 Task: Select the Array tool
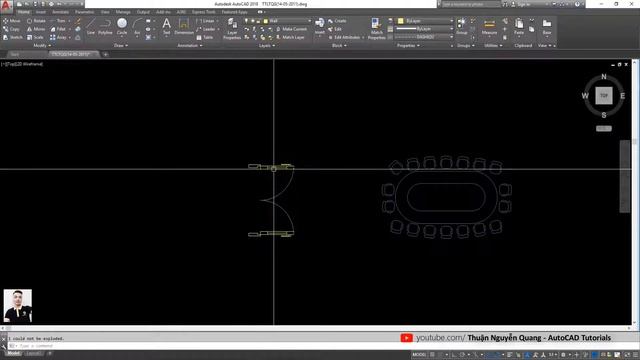pyautogui.click(x=59, y=37)
